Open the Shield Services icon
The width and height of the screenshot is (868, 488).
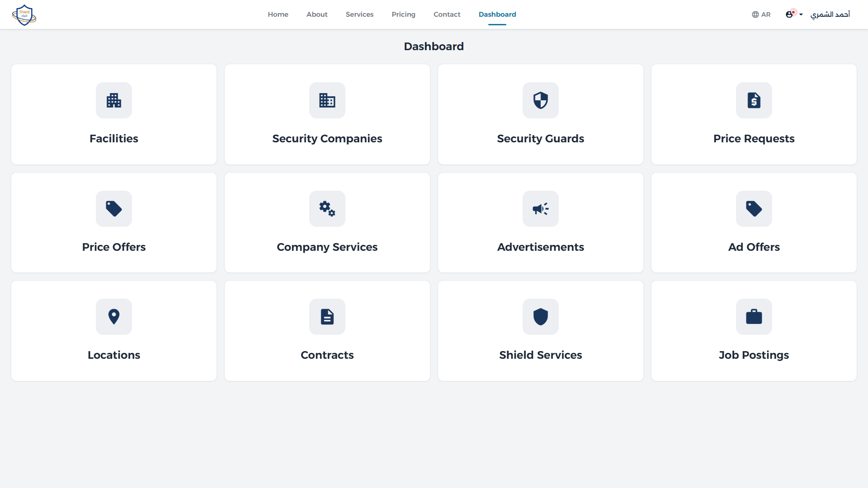[x=540, y=317]
